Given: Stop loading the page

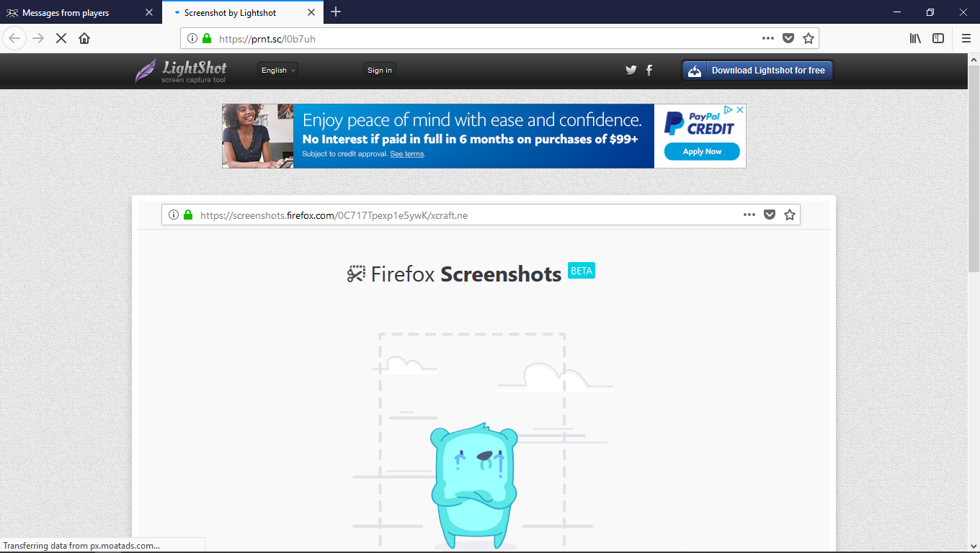Looking at the screenshot, I should click(x=61, y=38).
